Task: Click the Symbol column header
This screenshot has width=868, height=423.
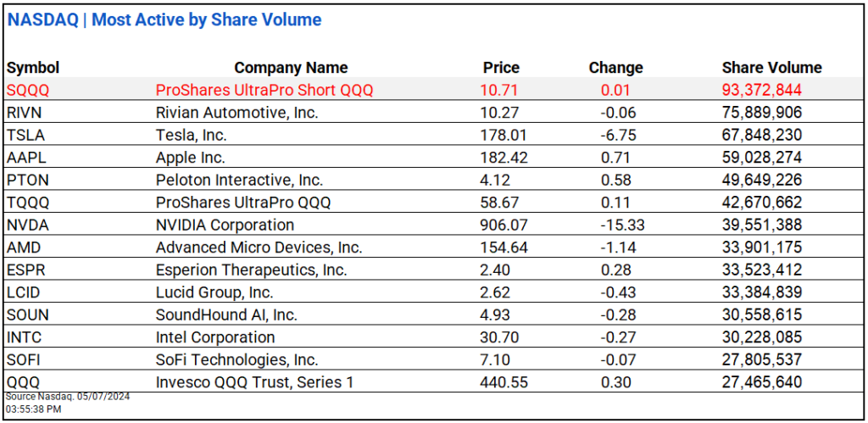Action: (33, 68)
